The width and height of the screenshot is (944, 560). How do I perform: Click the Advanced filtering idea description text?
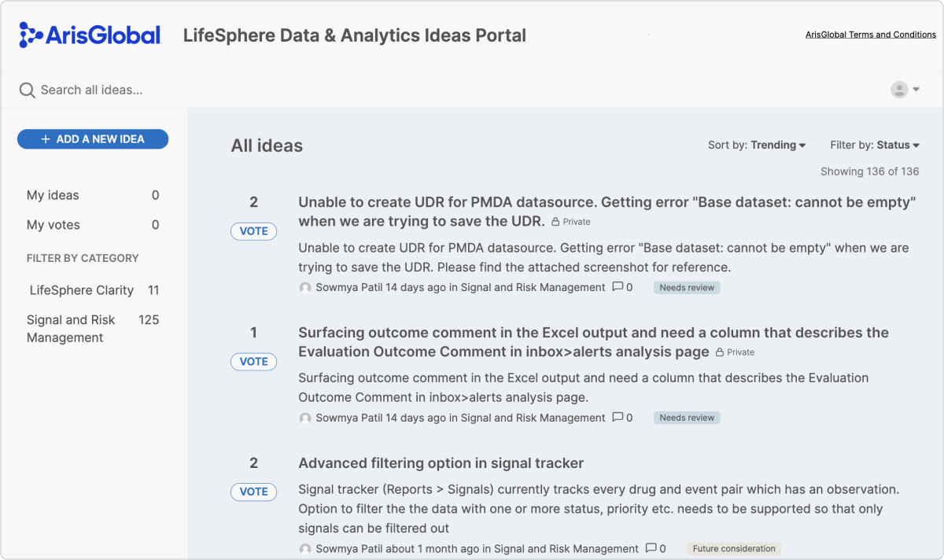[x=599, y=509]
